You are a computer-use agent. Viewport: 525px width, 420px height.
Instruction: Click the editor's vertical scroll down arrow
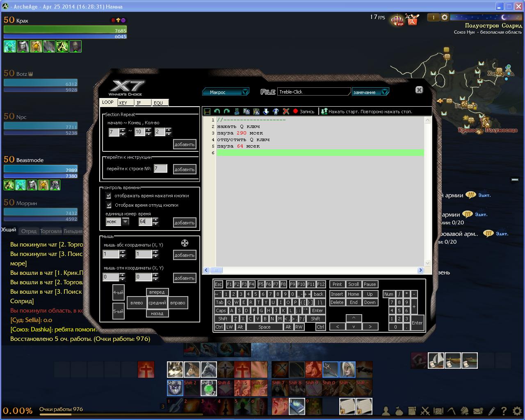coord(427,263)
